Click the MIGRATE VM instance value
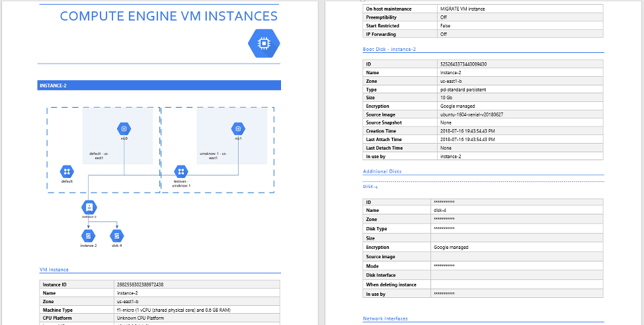Image resolution: width=644 pixels, height=325 pixels. point(462,9)
